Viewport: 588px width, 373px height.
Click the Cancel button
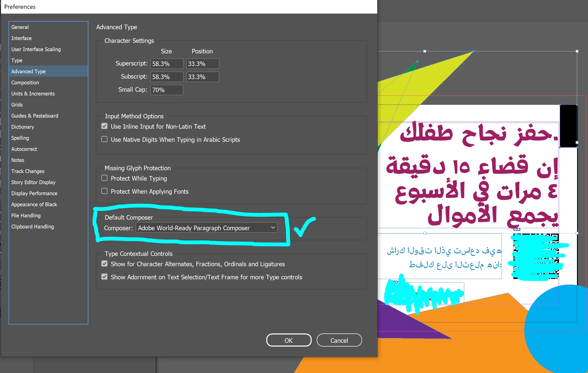pyautogui.click(x=339, y=340)
